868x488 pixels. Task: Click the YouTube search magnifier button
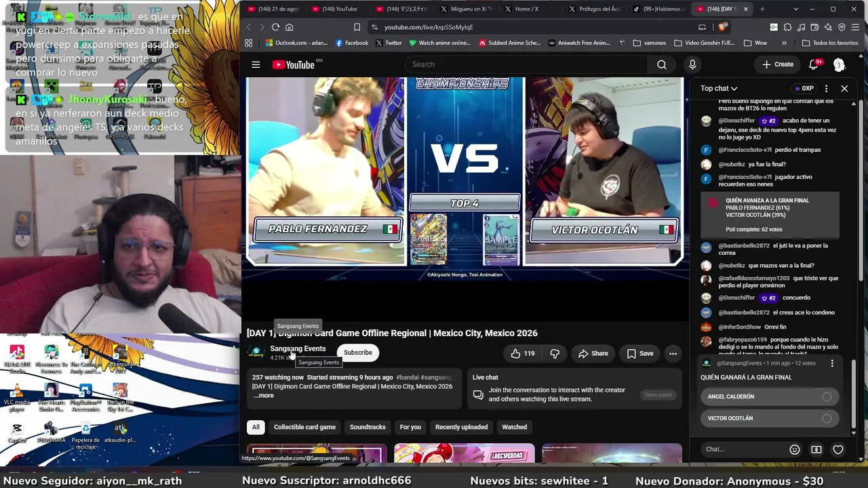[662, 64]
